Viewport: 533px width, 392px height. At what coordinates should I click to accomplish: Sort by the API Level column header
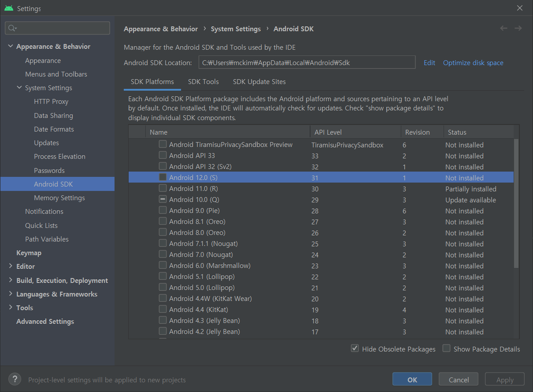[355, 132]
